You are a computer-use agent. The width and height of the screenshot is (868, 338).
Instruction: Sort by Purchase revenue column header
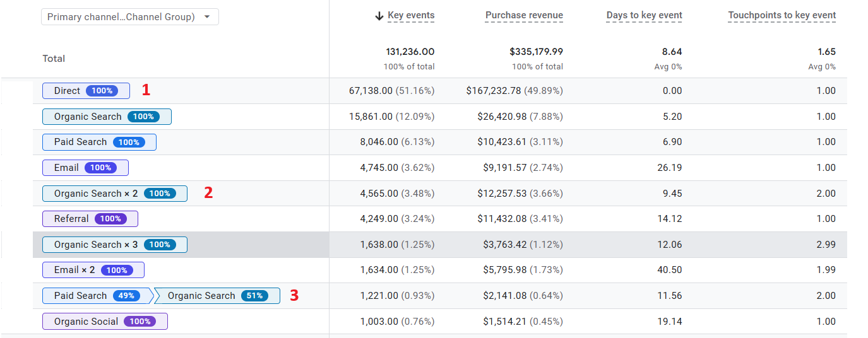pyautogui.click(x=524, y=16)
